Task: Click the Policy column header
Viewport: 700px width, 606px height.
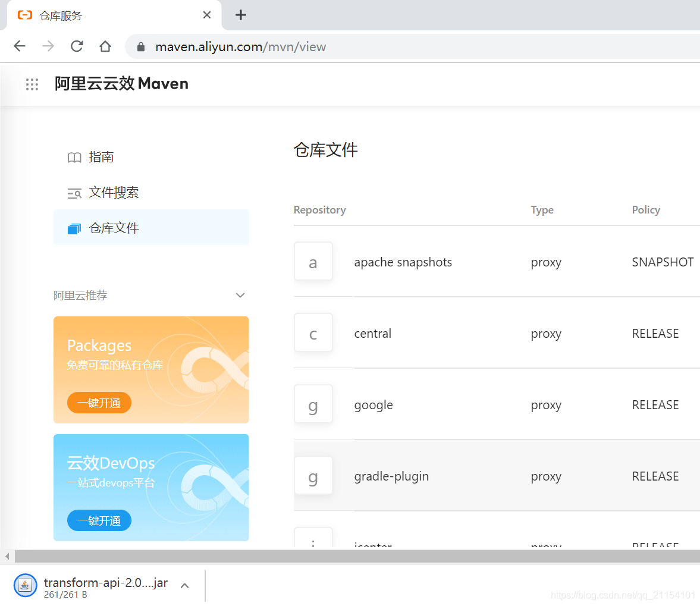Action: click(x=645, y=210)
